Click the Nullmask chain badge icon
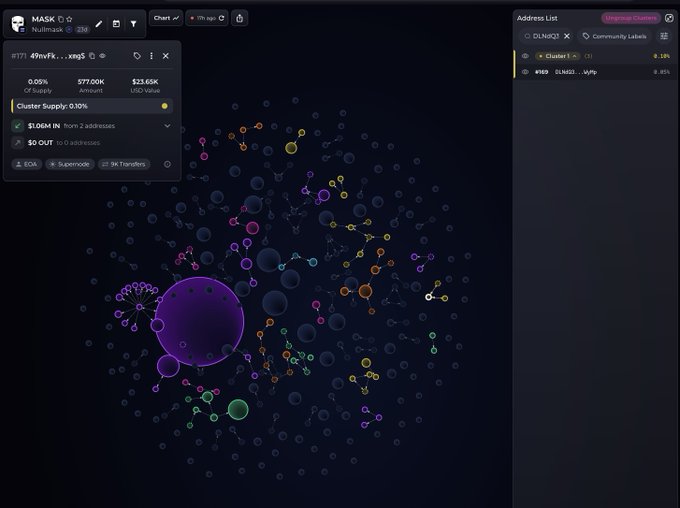The height and width of the screenshot is (508, 680). pyautogui.click(x=69, y=29)
